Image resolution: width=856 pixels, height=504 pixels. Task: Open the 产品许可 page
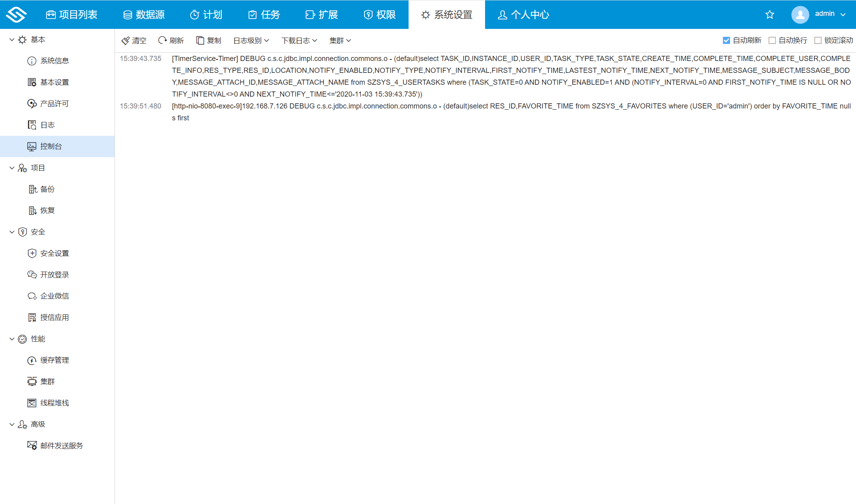click(54, 104)
